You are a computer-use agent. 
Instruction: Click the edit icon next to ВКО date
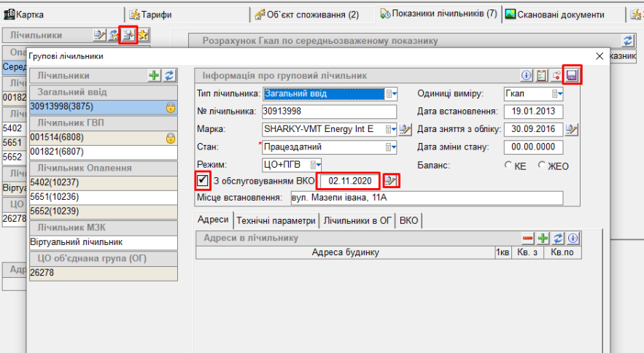point(392,180)
